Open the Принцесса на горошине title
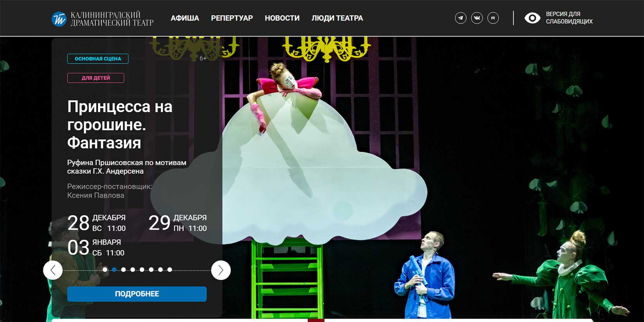This screenshot has height=322, width=644. (x=119, y=125)
